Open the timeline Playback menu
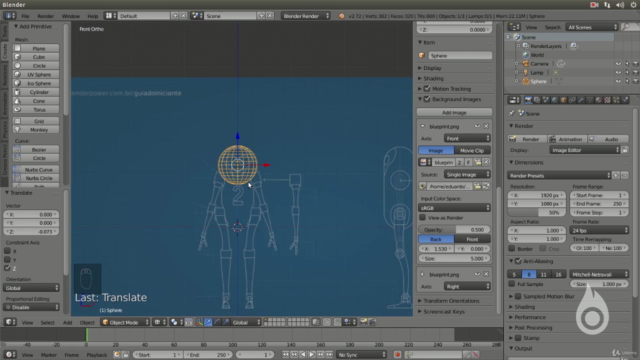The image size is (640, 360). [x=96, y=355]
